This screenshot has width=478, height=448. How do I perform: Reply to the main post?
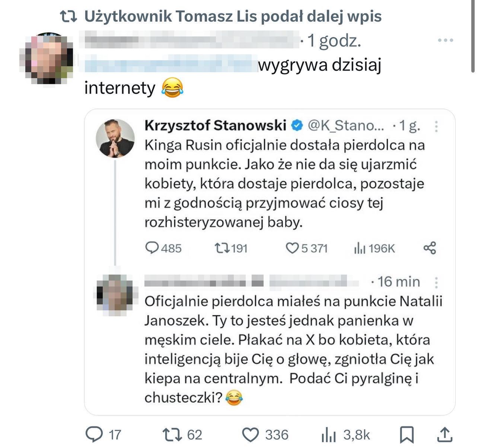pyautogui.click(x=94, y=434)
